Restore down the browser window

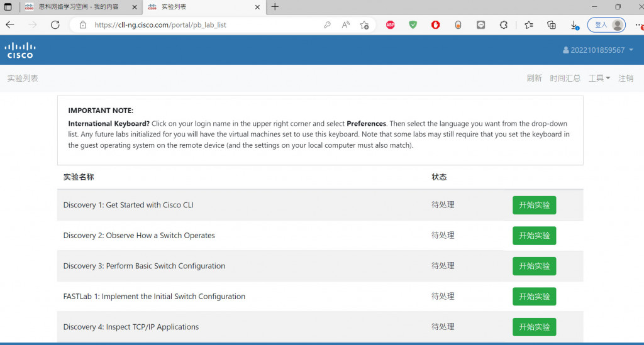618,7
